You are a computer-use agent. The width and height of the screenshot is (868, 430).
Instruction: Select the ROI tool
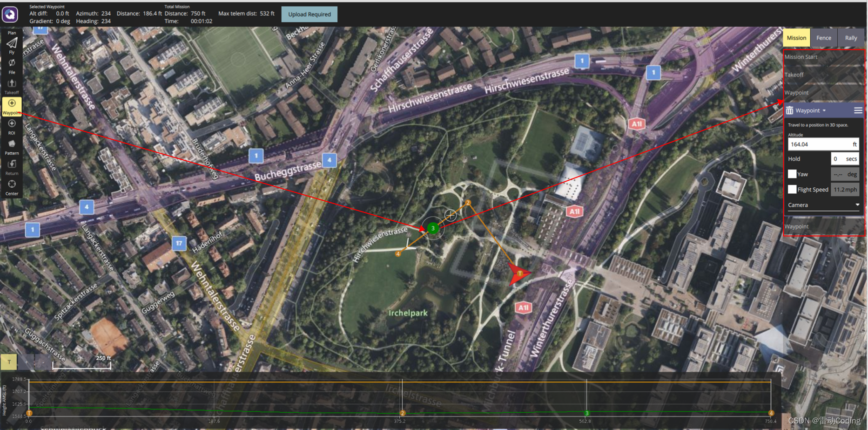[x=12, y=127]
